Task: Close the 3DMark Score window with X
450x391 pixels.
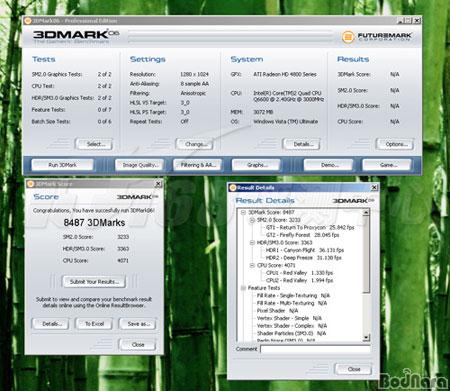Action: click(158, 184)
